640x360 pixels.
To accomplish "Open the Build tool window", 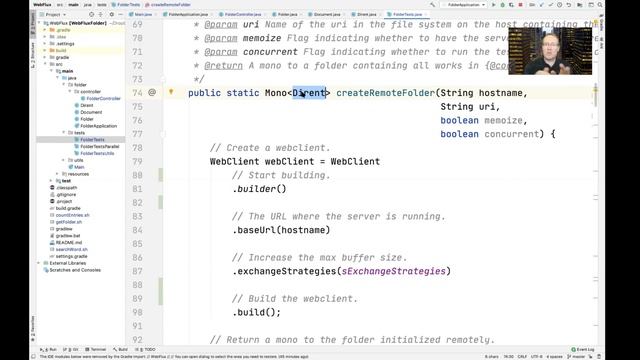I will click(121, 349).
